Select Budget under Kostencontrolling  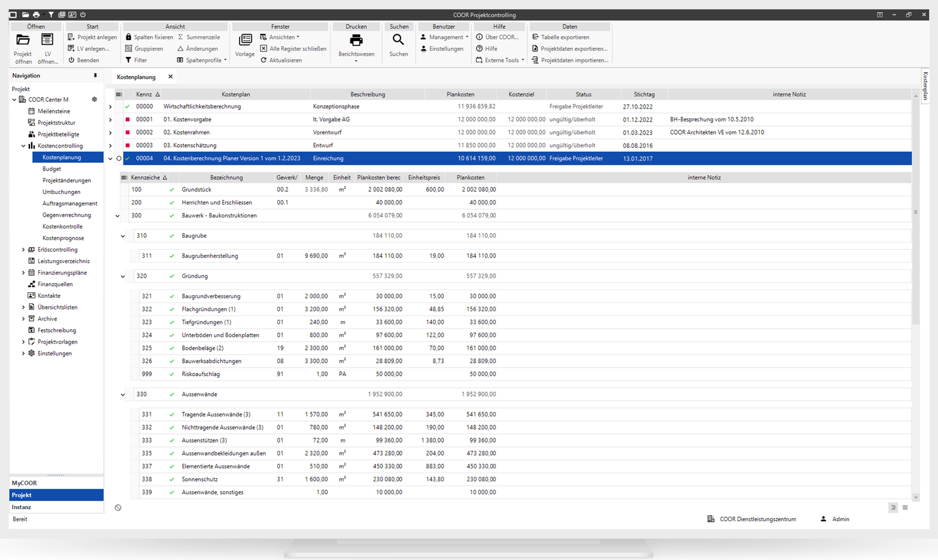coord(52,169)
